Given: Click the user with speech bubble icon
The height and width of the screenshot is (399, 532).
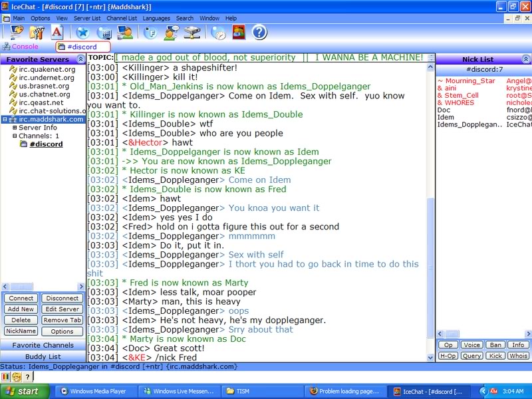Looking at the screenshot, I should (x=172, y=33).
